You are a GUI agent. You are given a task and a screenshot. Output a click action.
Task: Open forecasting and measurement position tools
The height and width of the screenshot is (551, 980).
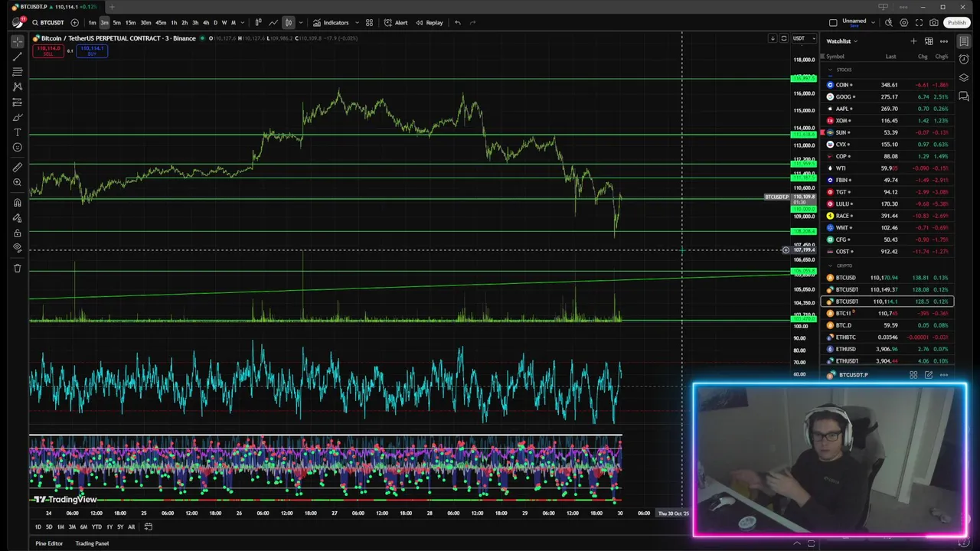[x=17, y=102]
